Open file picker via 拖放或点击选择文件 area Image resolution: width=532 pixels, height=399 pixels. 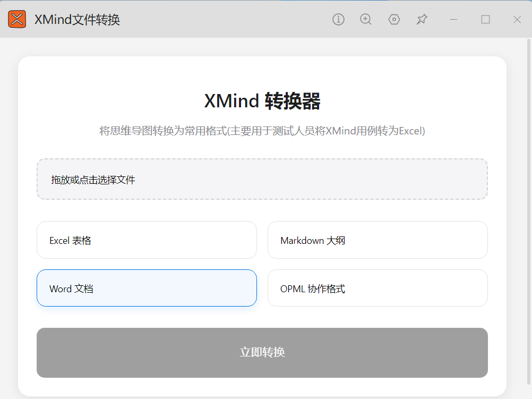pos(262,179)
